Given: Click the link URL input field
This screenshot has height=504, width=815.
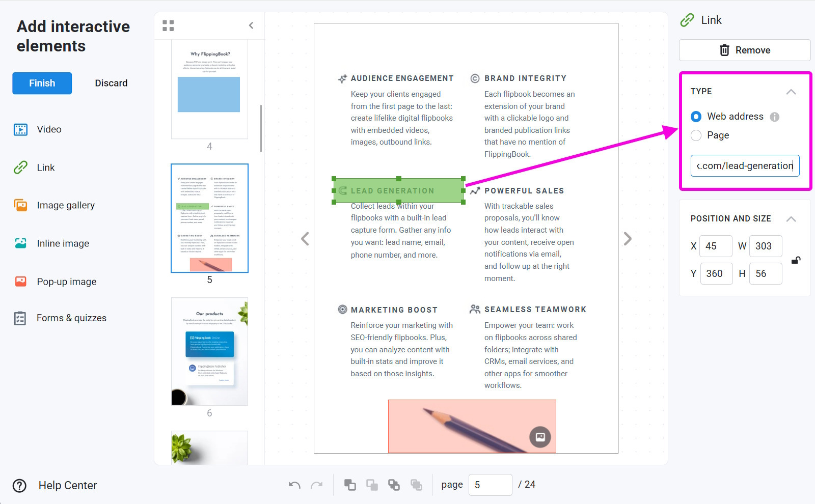Looking at the screenshot, I should point(744,166).
